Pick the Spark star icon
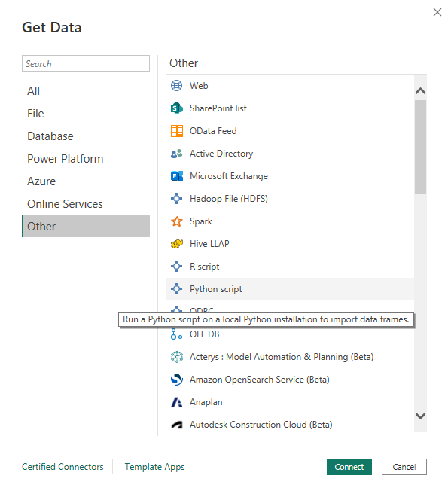The height and width of the screenshot is (497, 448). click(x=176, y=221)
